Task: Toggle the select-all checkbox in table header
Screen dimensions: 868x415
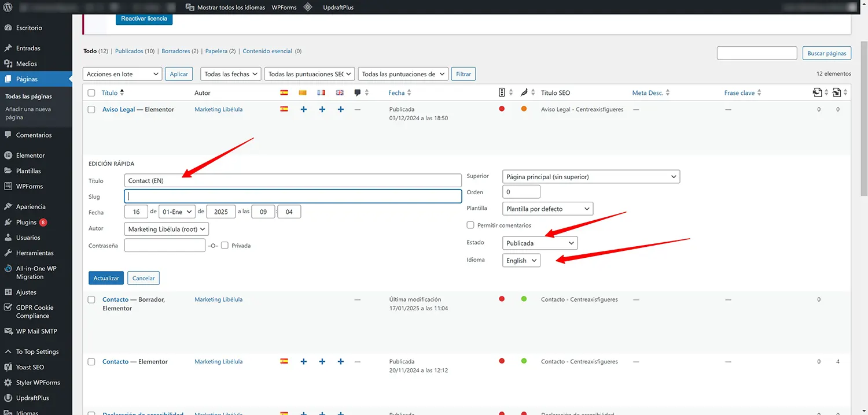Action: (91, 92)
